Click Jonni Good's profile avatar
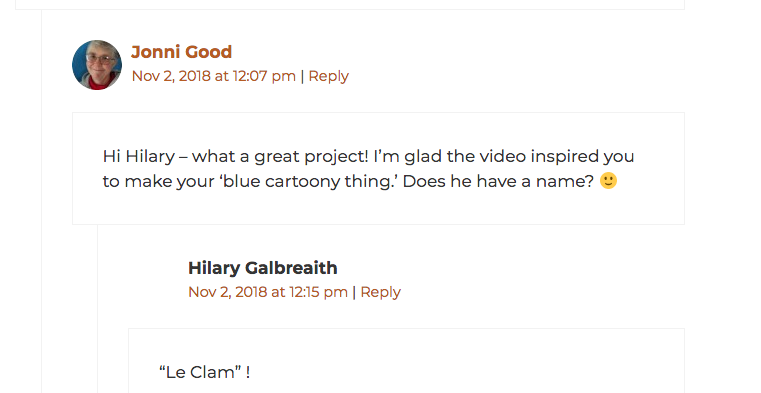The image size is (761, 393). [x=97, y=65]
